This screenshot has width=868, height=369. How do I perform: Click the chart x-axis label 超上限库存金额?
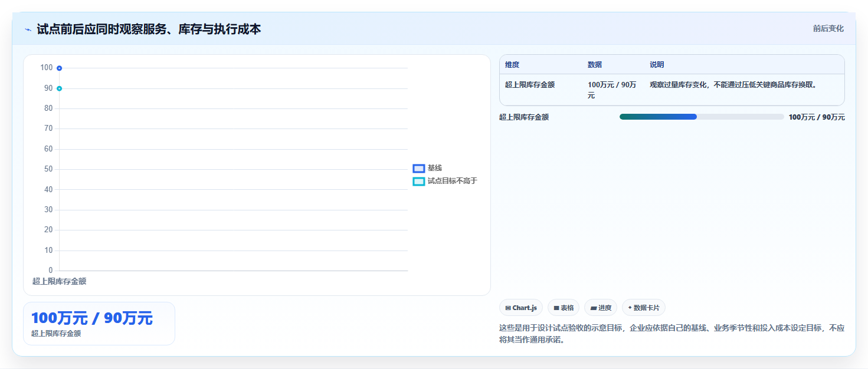click(59, 282)
